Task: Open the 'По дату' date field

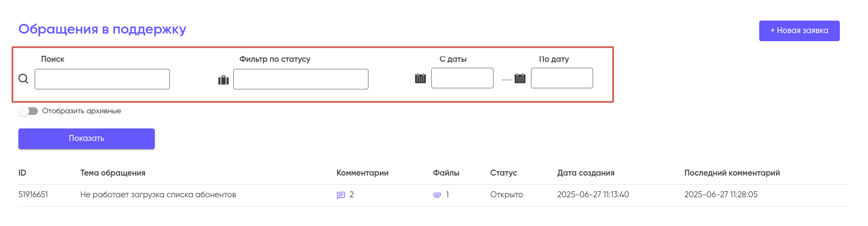Action: point(562,78)
